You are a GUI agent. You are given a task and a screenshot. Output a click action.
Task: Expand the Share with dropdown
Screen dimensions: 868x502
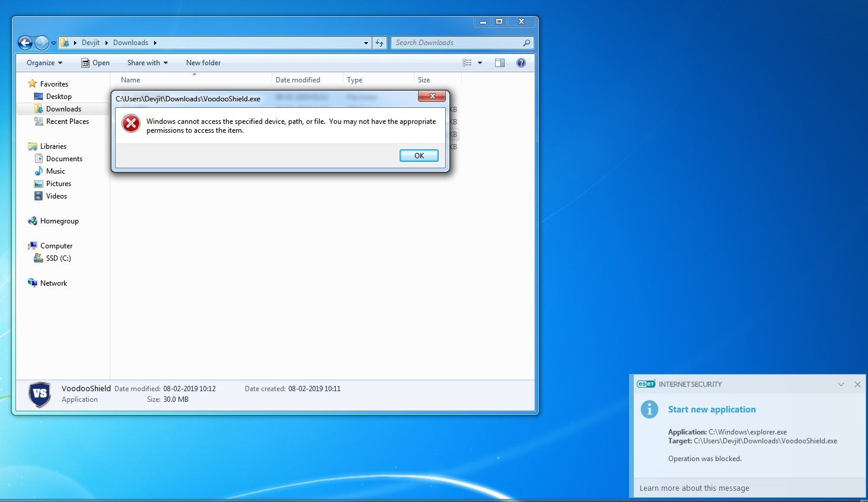pyautogui.click(x=148, y=63)
